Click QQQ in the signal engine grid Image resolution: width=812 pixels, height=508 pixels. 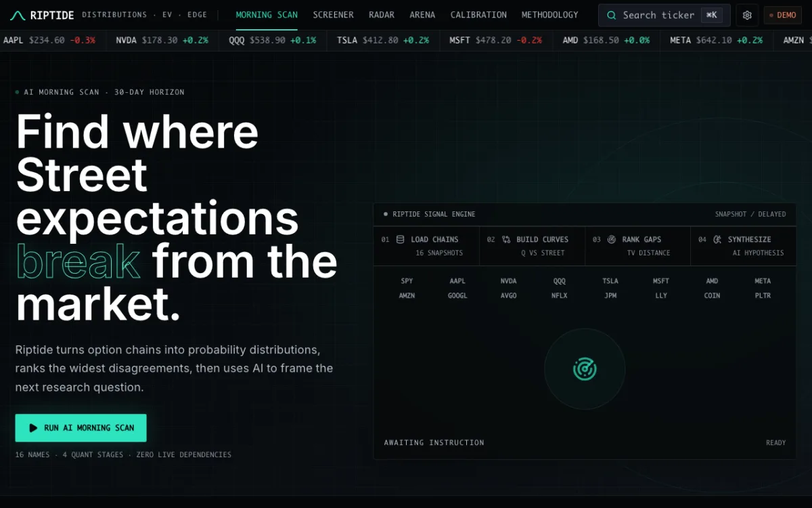click(x=559, y=281)
